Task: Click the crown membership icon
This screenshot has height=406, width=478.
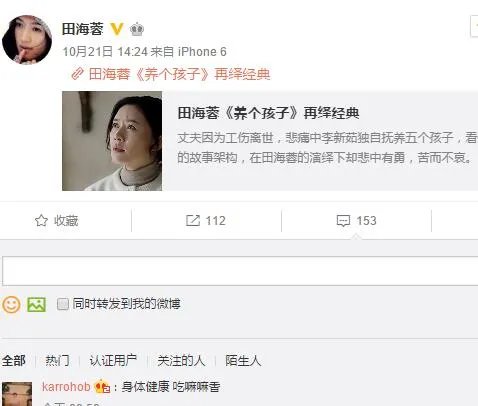Action: pos(137,29)
